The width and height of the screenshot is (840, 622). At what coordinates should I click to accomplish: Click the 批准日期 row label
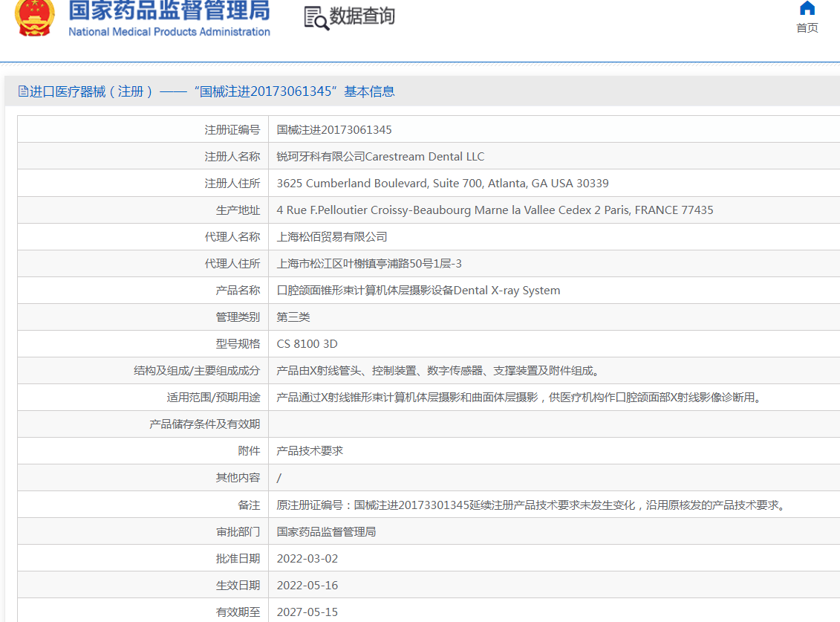[238, 559]
